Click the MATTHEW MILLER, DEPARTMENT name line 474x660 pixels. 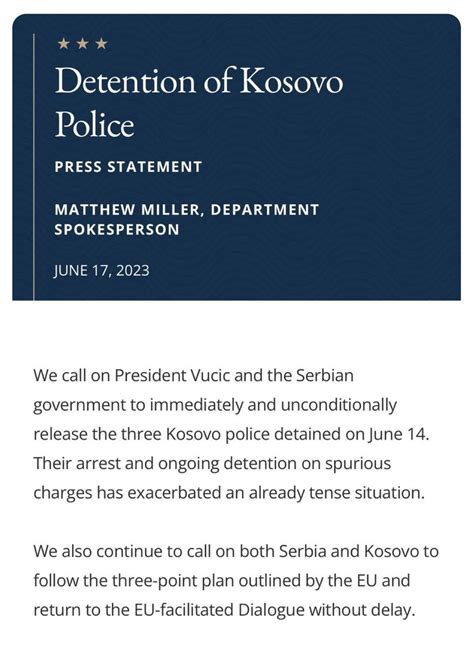pos(187,209)
